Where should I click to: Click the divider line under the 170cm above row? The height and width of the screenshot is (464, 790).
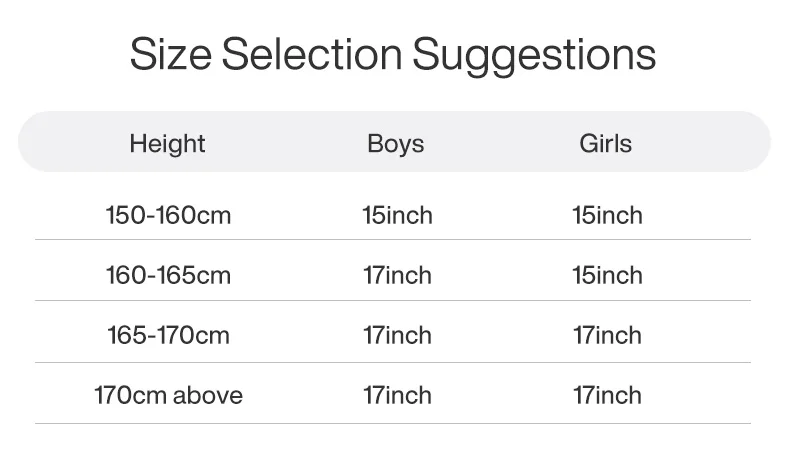coord(393,423)
